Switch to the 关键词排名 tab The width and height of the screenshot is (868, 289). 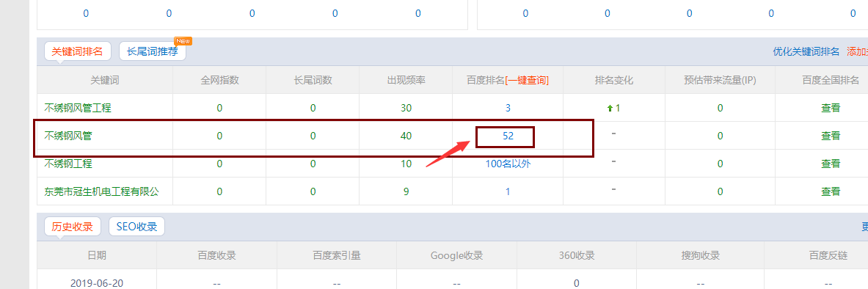(78, 51)
